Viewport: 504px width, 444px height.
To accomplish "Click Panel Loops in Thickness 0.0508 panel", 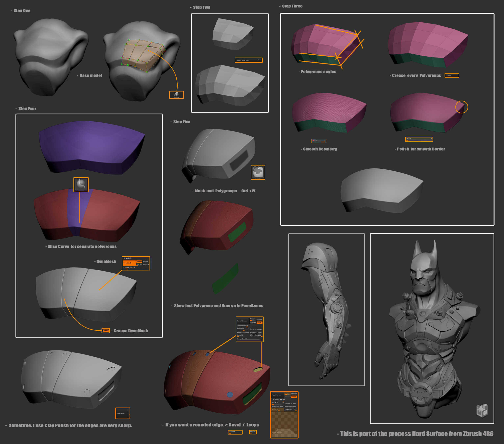I will (278, 395).
